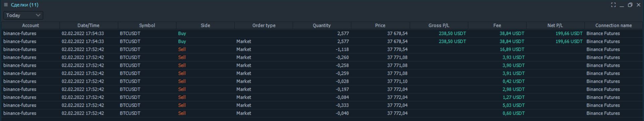Screen dimensions: 644x121
Task: Minimize the Сделки panel
Action: click(x=622, y=5)
